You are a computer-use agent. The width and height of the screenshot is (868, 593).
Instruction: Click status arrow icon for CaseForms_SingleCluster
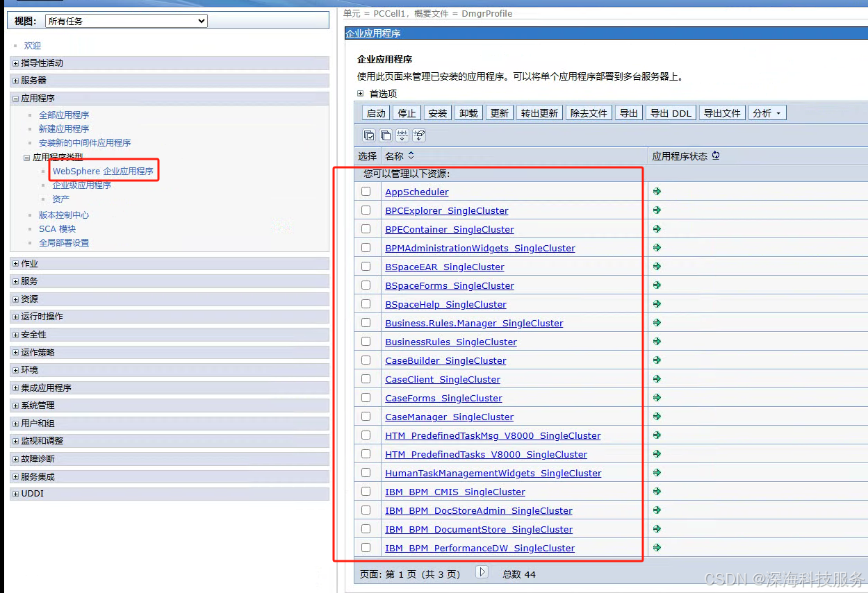(657, 397)
